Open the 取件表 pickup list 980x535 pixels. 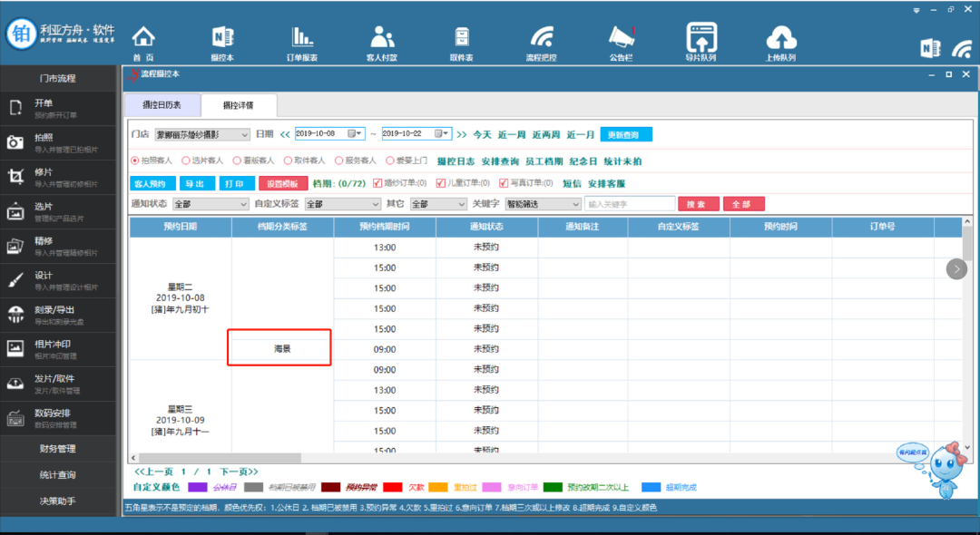(461, 41)
